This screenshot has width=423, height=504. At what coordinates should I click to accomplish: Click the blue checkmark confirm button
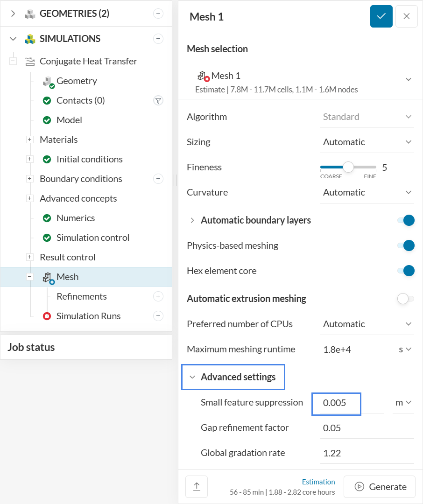coord(381,16)
